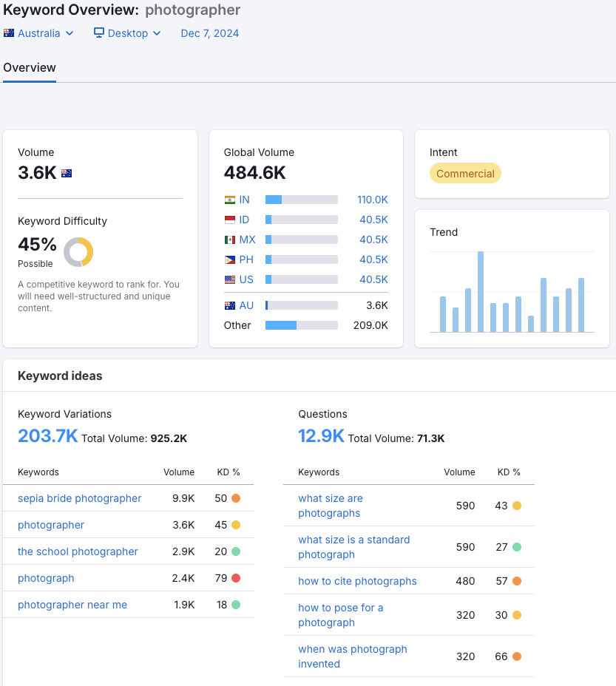Click the orange KD dot for how to cite photographs
Viewport: 616px width, 686px height.
pyautogui.click(x=517, y=581)
